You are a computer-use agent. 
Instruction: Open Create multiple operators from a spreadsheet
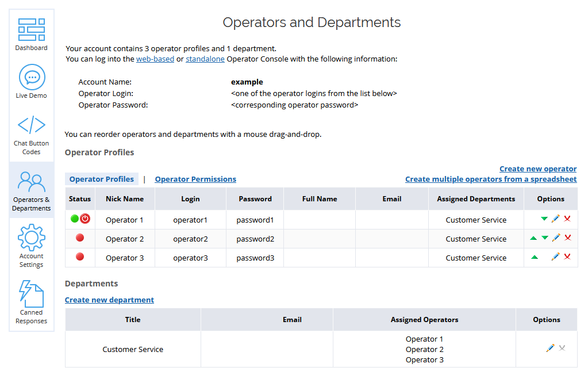click(490, 179)
